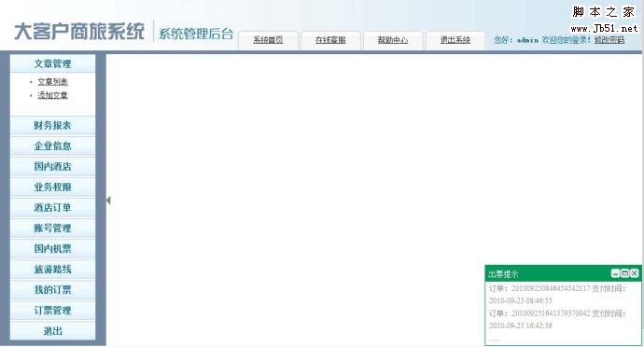Expand the 业务权限 section
Screen dimensions: 644x347
coord(52,187)
